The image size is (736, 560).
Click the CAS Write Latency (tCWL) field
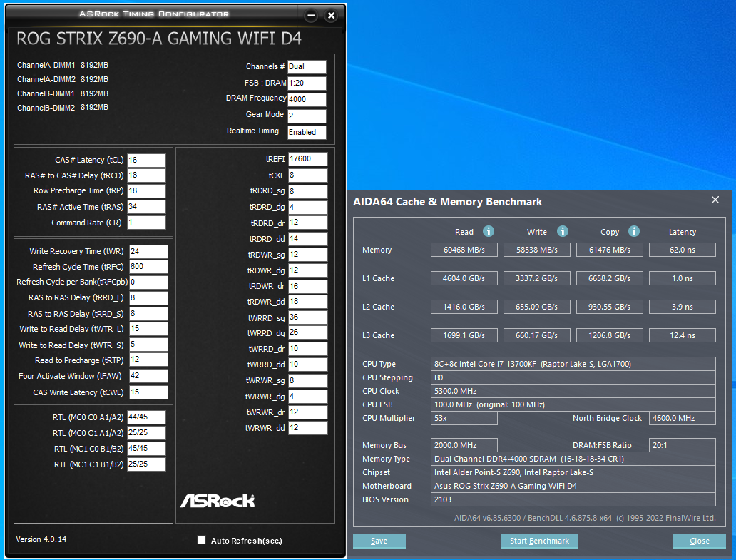tap(148, 392)
